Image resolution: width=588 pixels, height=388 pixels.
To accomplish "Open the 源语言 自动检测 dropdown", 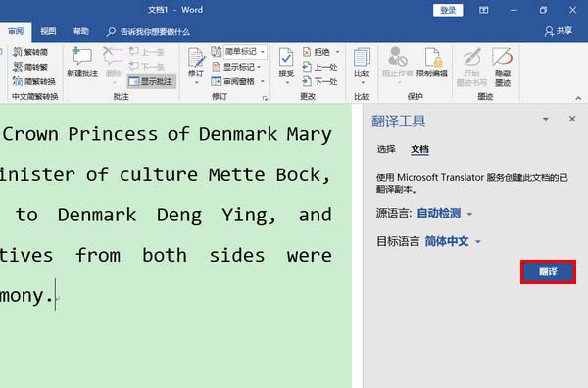I will pyautogui.click(x=445, y=214).
